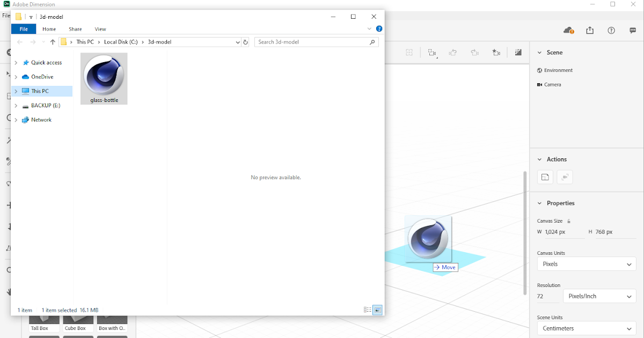Select Environment in the Scene panel
This screenshot has width=644, height=338.
click(554, 70)
